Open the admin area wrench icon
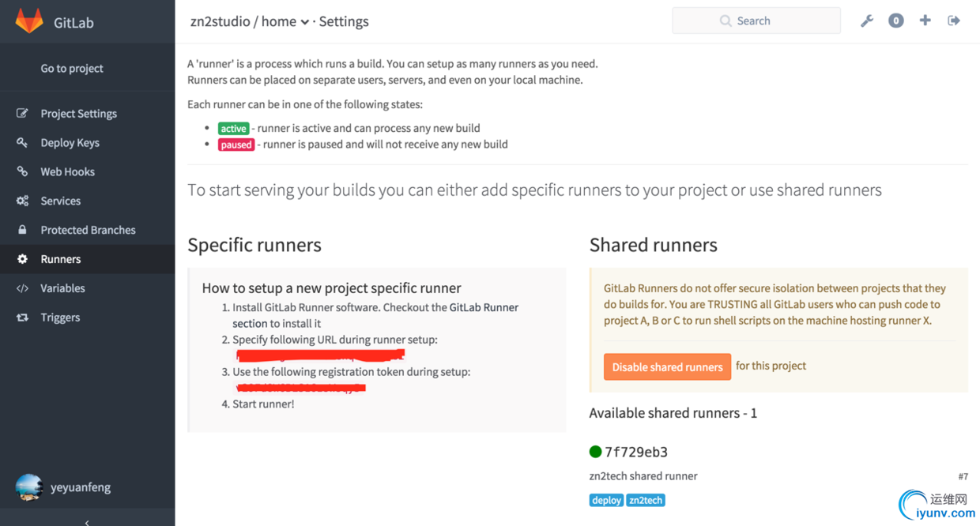The image size is (980, 526). [x=867, y=21]
